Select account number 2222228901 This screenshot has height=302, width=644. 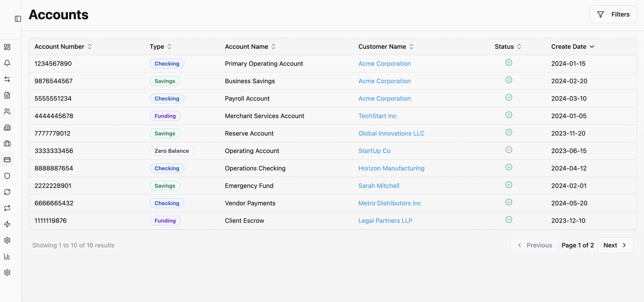(53, 186)
